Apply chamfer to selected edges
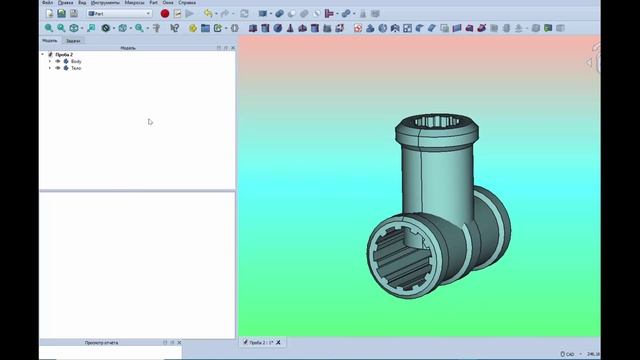The height and width of the screenshot is (360, 640). [432, 28]
